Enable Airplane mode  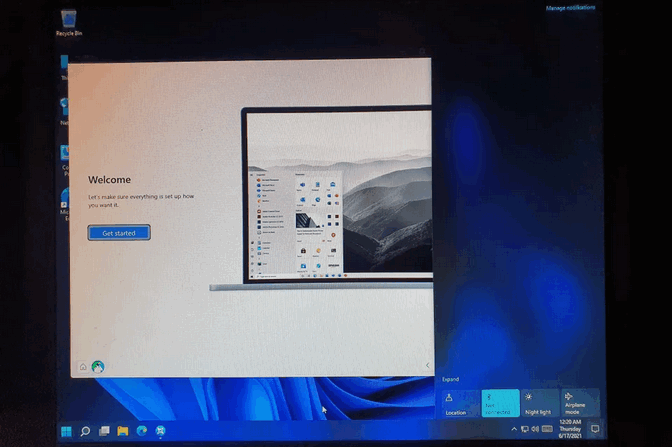(580, 403)
